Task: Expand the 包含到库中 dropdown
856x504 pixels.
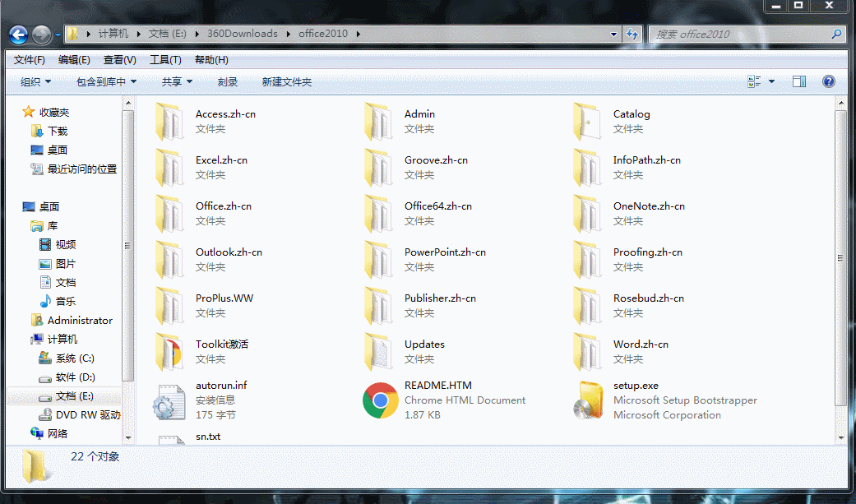Action: (x=106, y=82)
